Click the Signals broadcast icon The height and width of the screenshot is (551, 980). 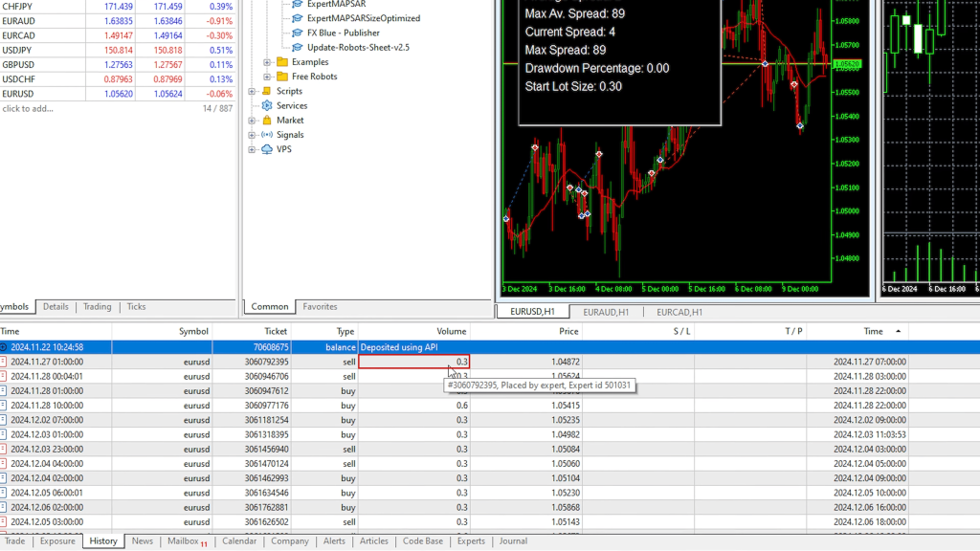click(x=267, y=135)
